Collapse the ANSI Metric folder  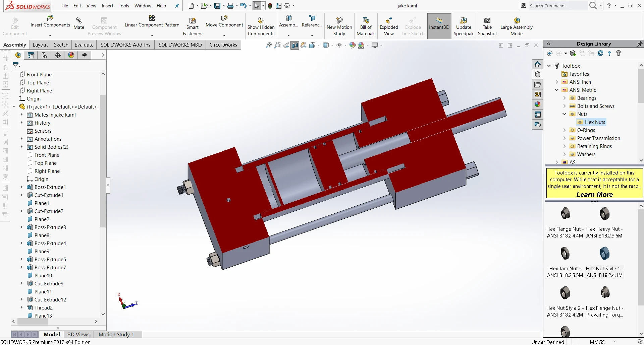pos(557,90)
